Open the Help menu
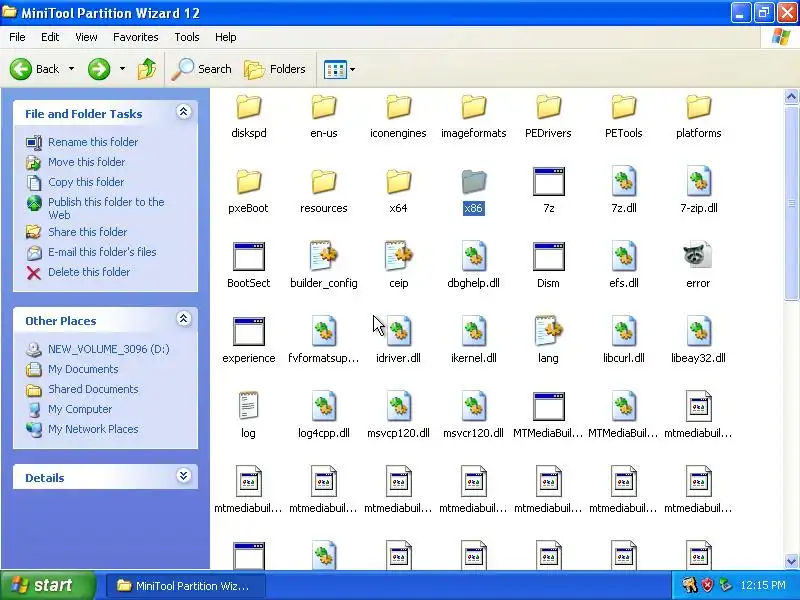Image resolution: width=800 pixels, height=600 pixels. pyautogui.click(x=226, y=37)
